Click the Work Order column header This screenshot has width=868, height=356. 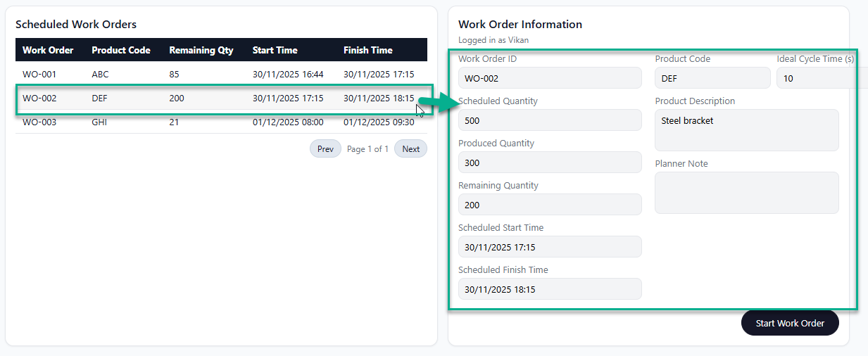pyautogui.click(x=48, y=50)
